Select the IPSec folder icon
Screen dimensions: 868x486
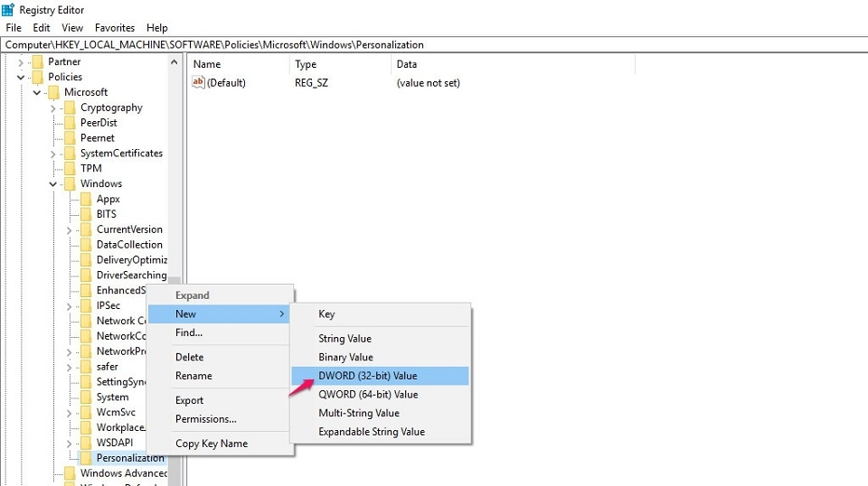pos(86,305)
